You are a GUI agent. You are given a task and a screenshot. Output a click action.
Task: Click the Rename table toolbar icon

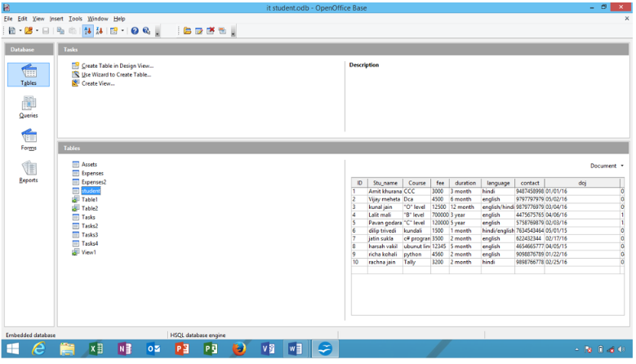click(x=222, y=31)
